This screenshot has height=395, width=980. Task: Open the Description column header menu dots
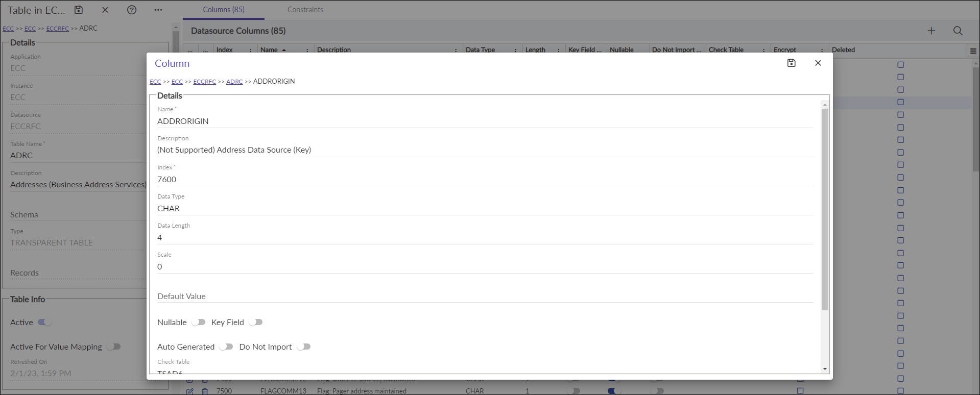click(456, 51)
